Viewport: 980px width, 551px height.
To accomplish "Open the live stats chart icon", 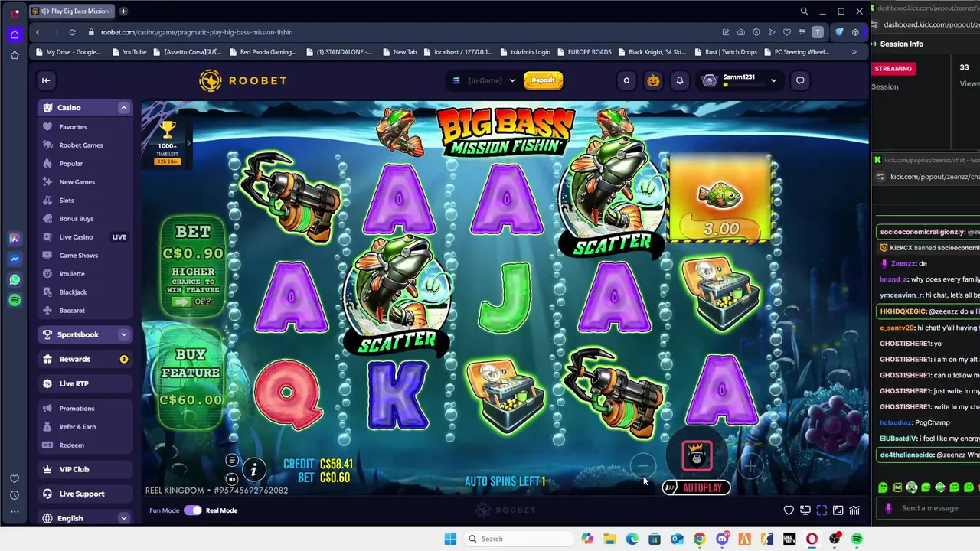I will (x=854, y=510).
